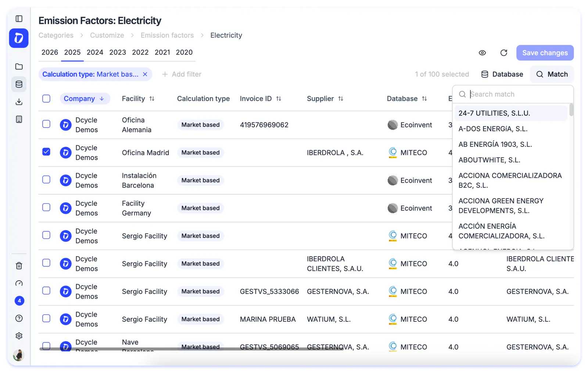This screenshot has width=588, height=373.
Task: Switch to the 2021 year tab
Action: point(162,52)
